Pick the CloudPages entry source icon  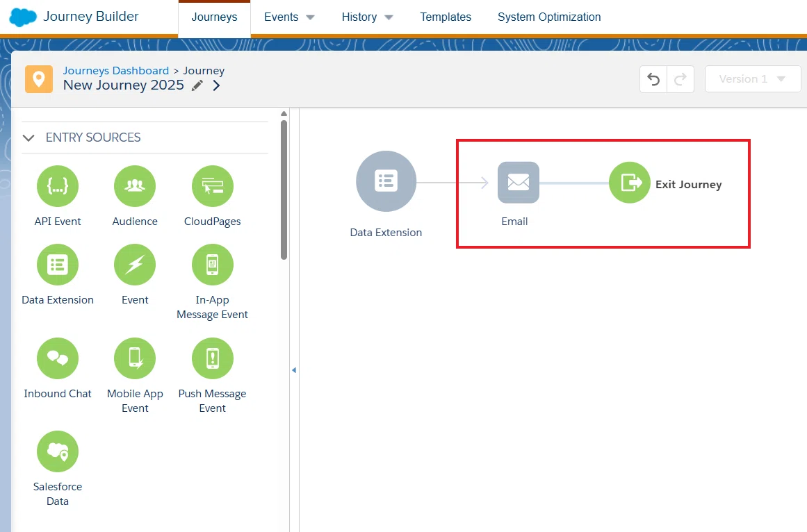pyautogui.click(x=213, y=186)
